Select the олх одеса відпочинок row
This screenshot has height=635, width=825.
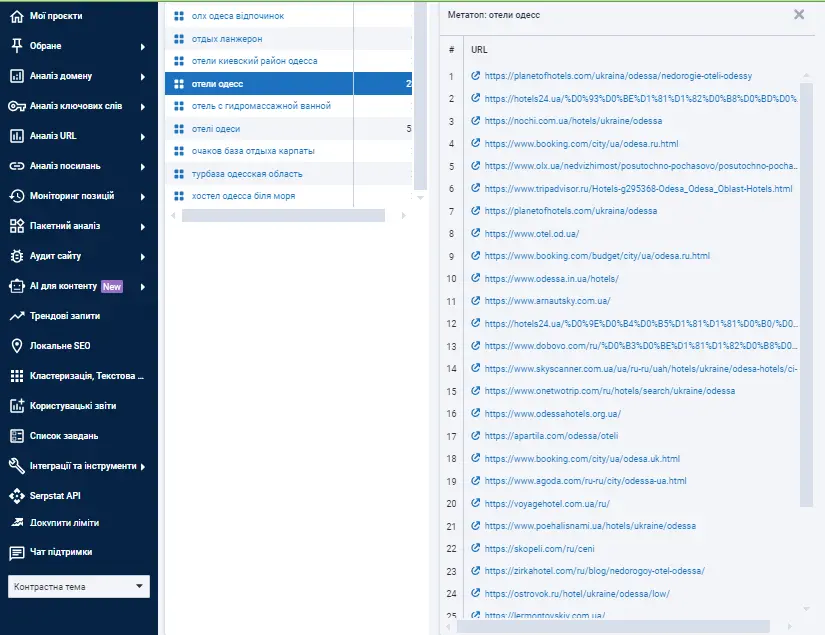click(288, 16)
